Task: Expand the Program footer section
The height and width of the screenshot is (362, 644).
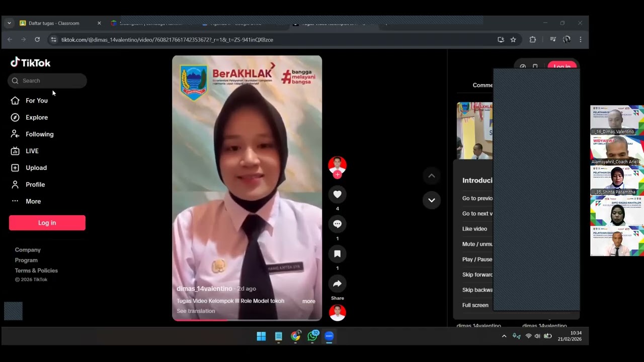Action: [x=26, y=260]
